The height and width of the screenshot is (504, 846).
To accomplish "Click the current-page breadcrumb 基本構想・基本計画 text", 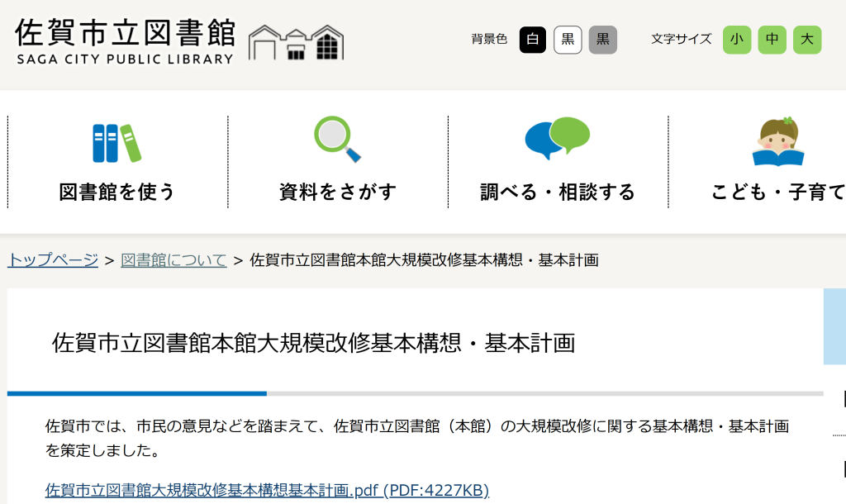I will pyautogui.click(x=530, y=260).
